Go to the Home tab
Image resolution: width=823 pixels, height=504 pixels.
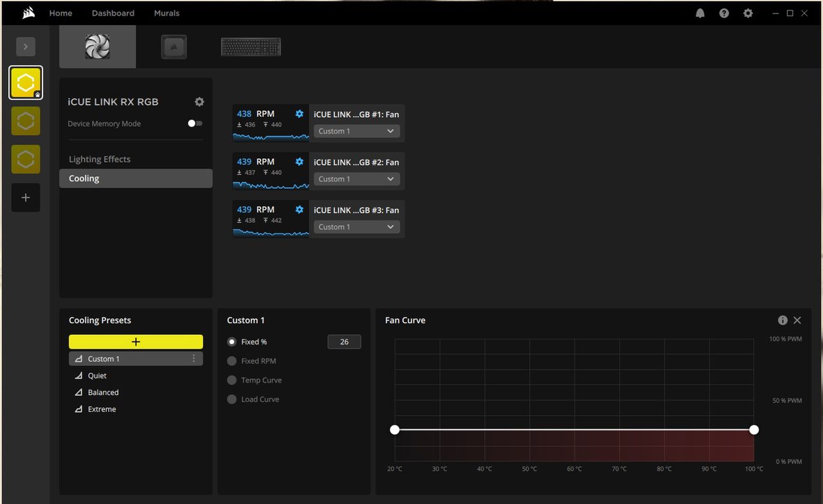(x=60, y=13)
